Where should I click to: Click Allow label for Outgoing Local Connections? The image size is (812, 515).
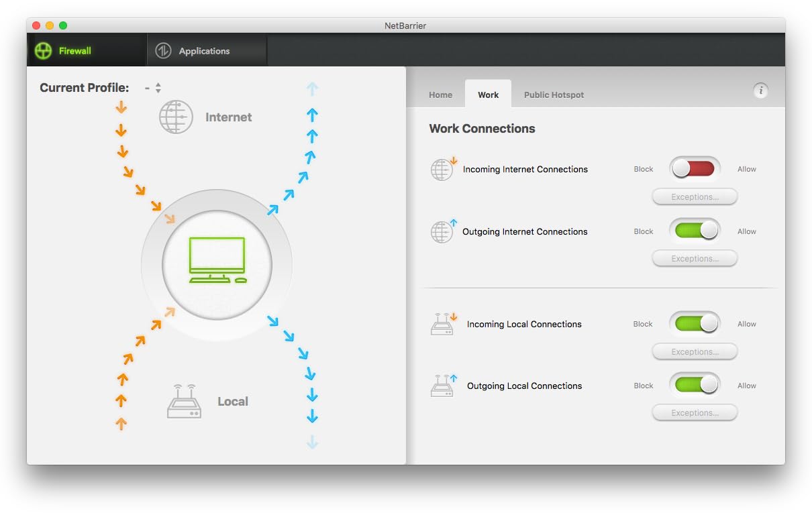(747, 386)
